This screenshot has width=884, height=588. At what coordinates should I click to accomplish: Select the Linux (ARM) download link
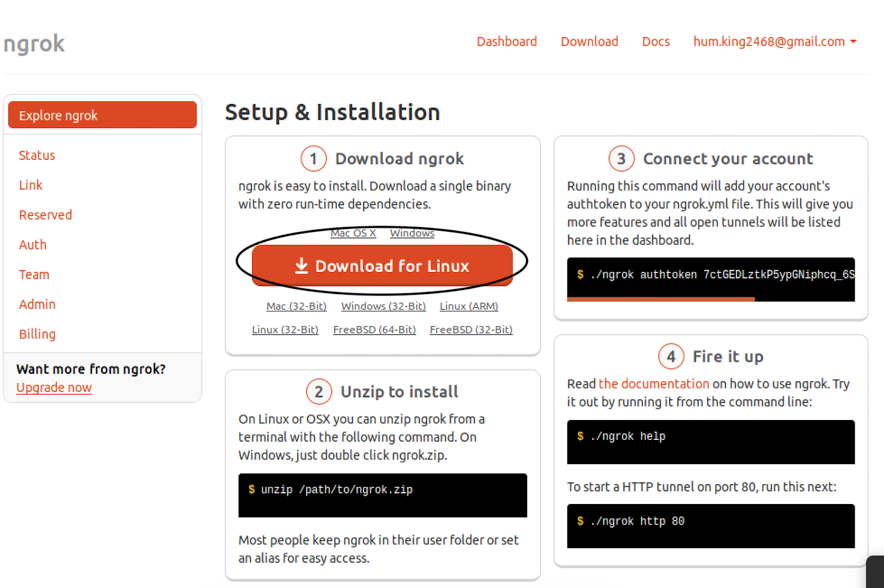[x=469, y=306]
